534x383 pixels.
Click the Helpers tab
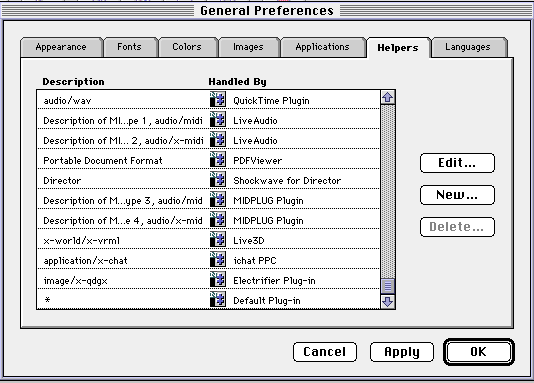pos(398,48)
